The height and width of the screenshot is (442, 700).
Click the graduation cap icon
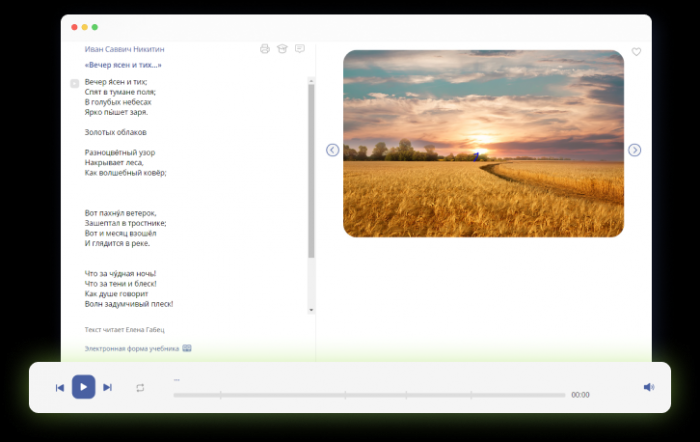pos(282,49)
